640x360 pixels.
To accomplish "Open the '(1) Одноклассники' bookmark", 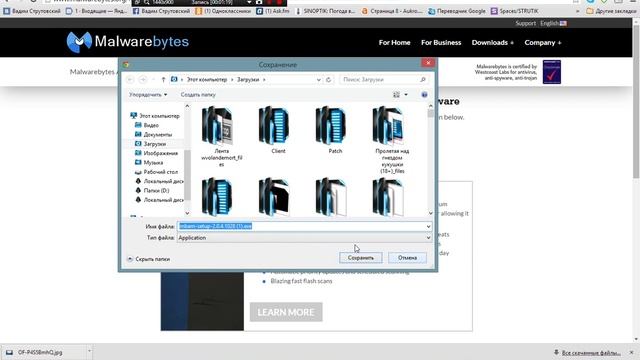I will [x=223, y=11].
